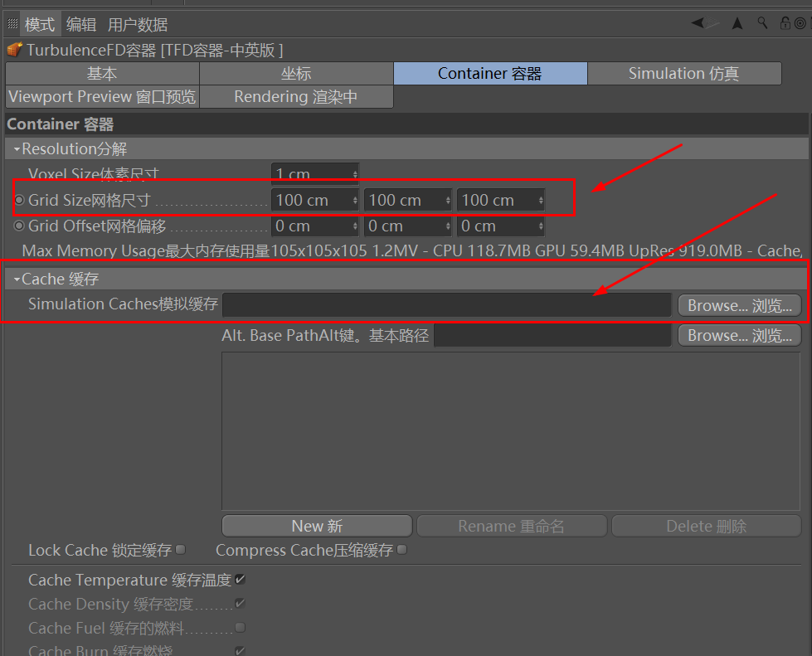Toggle the lock icon in header

785,22
